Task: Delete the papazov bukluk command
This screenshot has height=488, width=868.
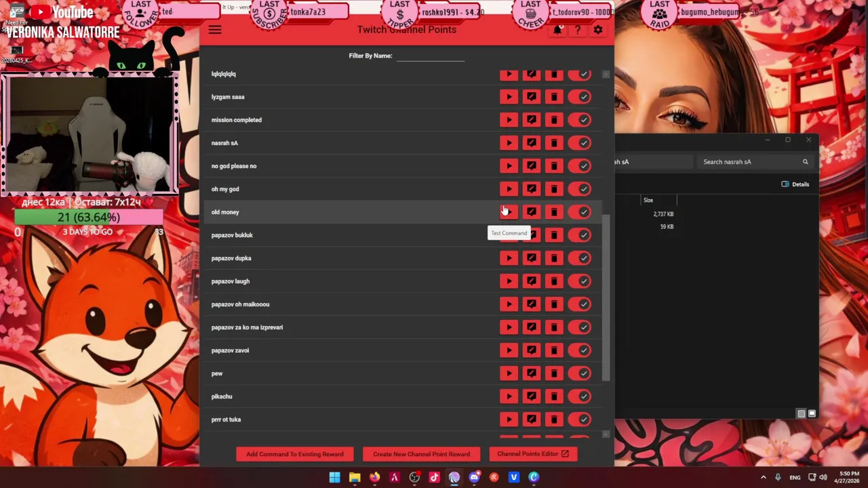Action: (554, 235)
